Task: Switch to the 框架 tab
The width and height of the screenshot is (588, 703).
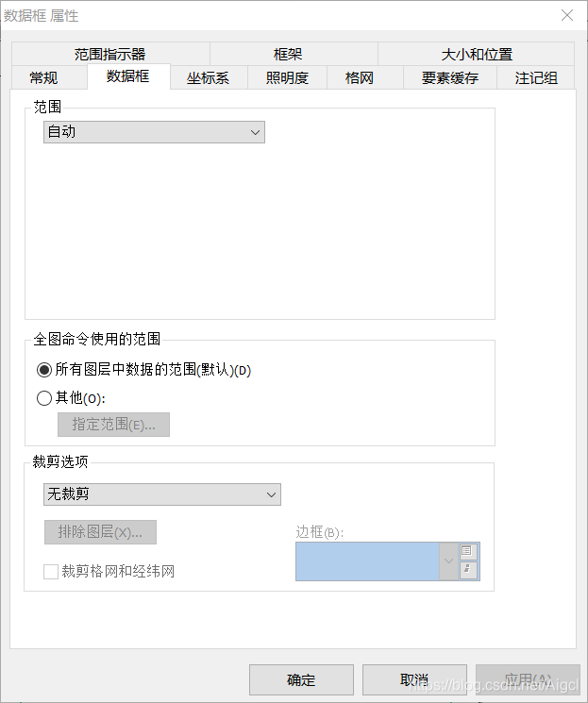Action: point(294,54)
